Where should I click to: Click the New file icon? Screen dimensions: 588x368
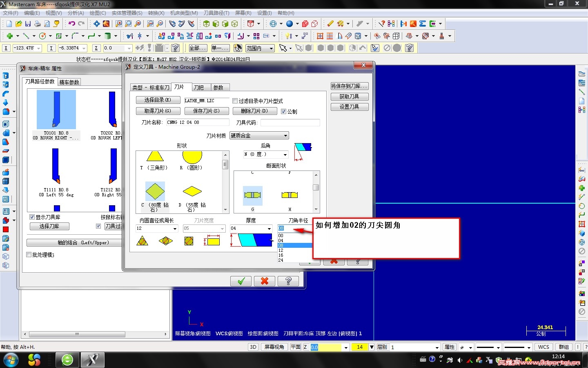9,24
